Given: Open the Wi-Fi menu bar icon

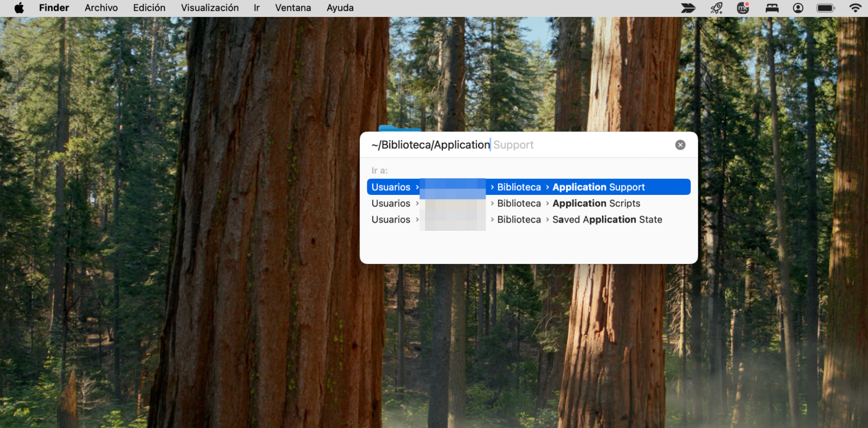Looking at the screenshot, I should tap(855, 7).
